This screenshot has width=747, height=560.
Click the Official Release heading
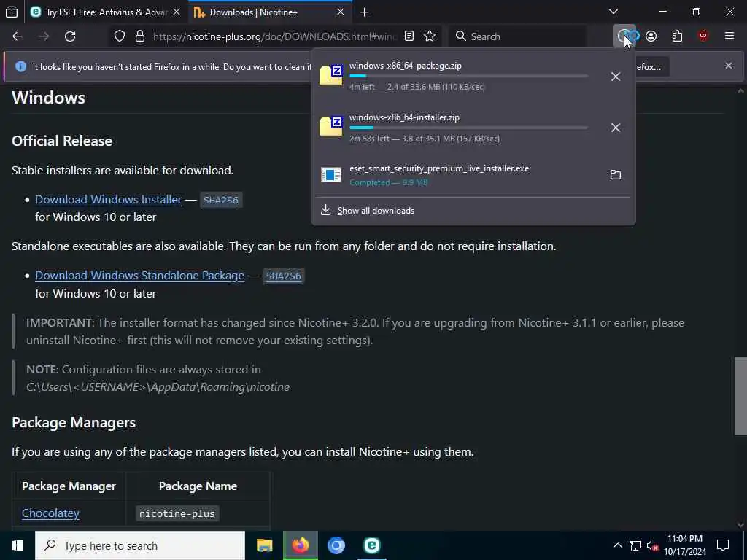click(x=62, y=141)
